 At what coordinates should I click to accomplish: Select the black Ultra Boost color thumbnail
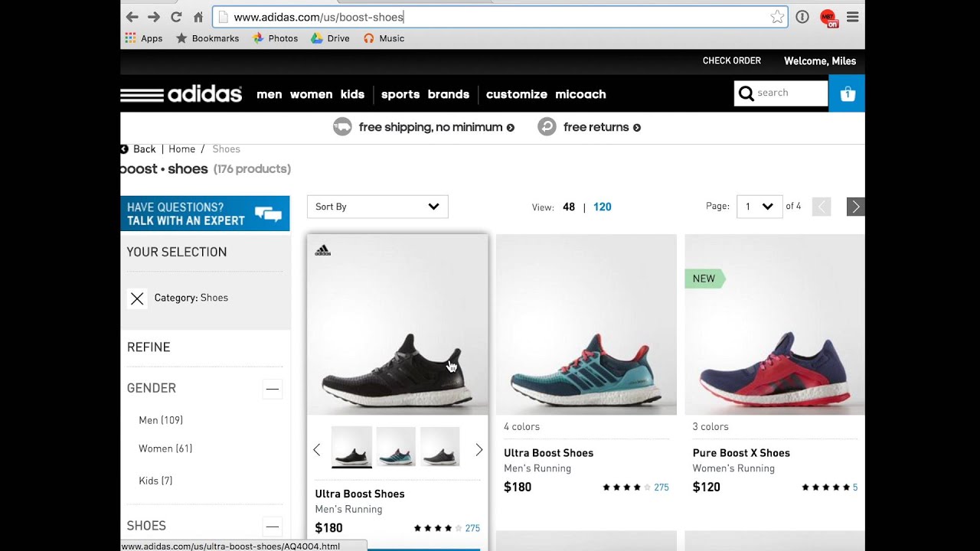coord(351,447)
